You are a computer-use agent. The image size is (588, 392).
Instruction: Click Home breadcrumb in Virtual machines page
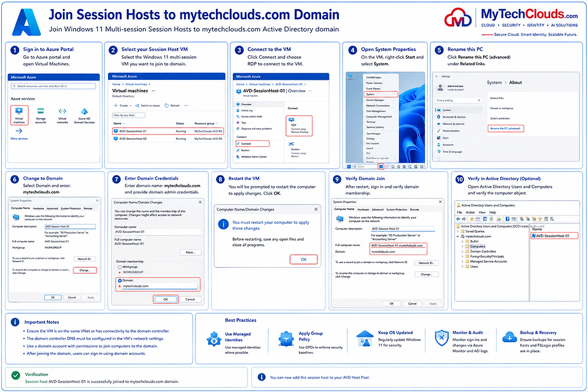tap(116, 85)
